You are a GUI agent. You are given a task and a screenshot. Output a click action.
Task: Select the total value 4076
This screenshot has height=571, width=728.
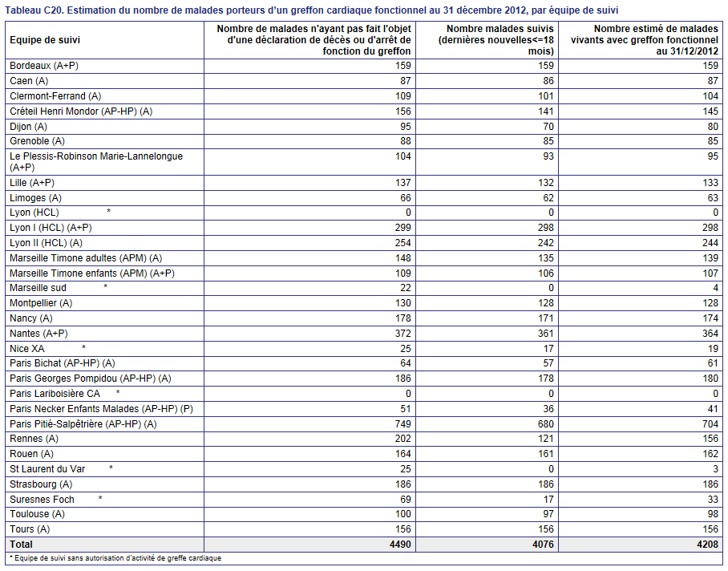point(544,544)
